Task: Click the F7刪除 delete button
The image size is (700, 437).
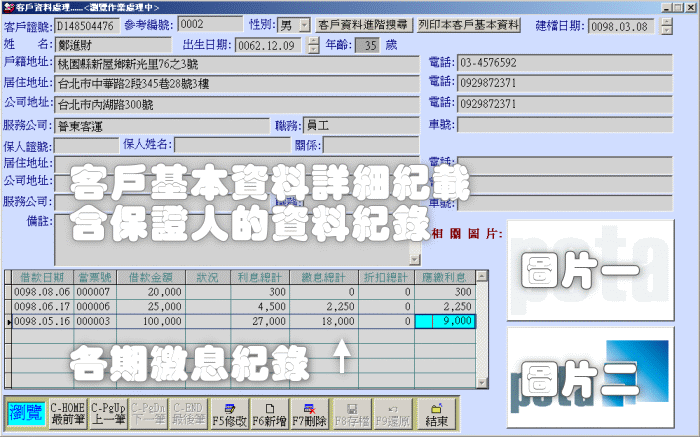Action: tap(309, 414)
